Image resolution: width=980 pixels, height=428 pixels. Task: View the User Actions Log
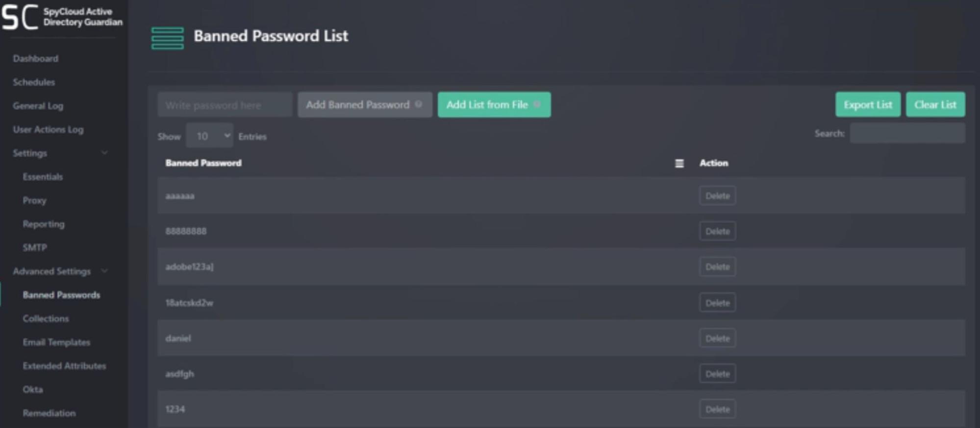pyautogui.click(x=48, y=129)
